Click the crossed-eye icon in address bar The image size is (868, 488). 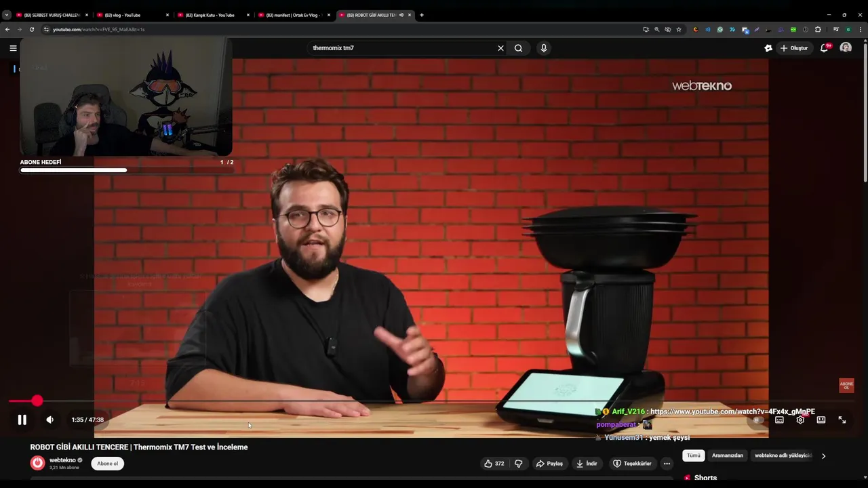coord(668,29)
